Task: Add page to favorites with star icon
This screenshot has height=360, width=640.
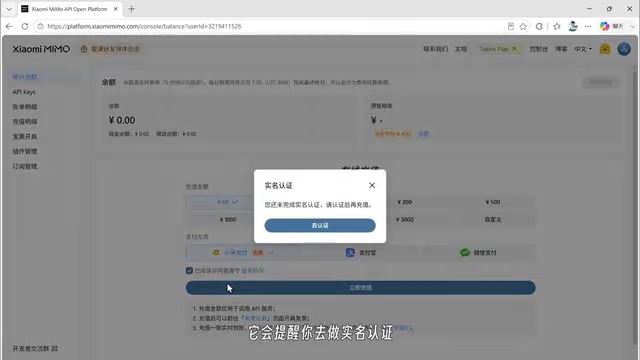Action: coord(523,26)
